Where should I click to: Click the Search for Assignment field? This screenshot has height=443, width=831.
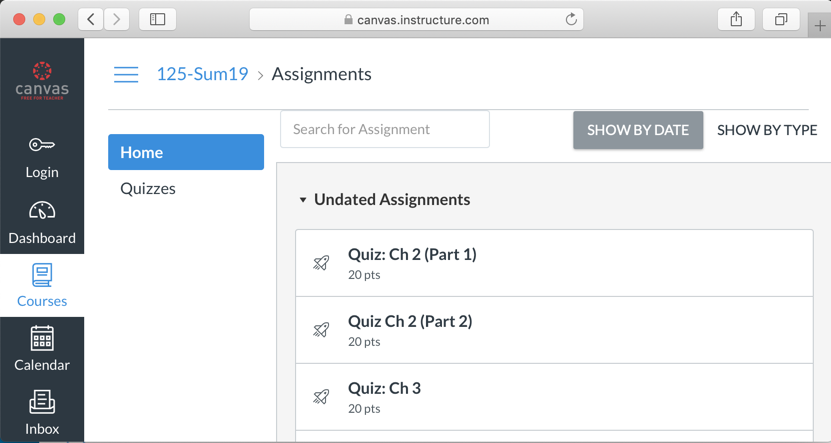coord(385,129)
